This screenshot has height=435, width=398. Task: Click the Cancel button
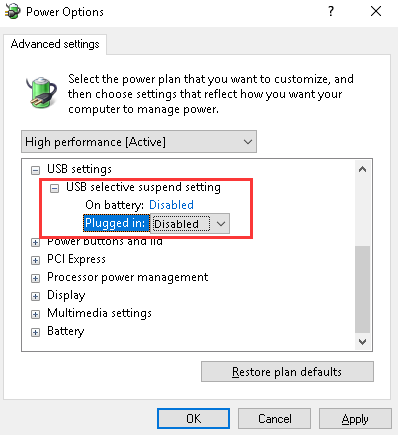point(274,419)
